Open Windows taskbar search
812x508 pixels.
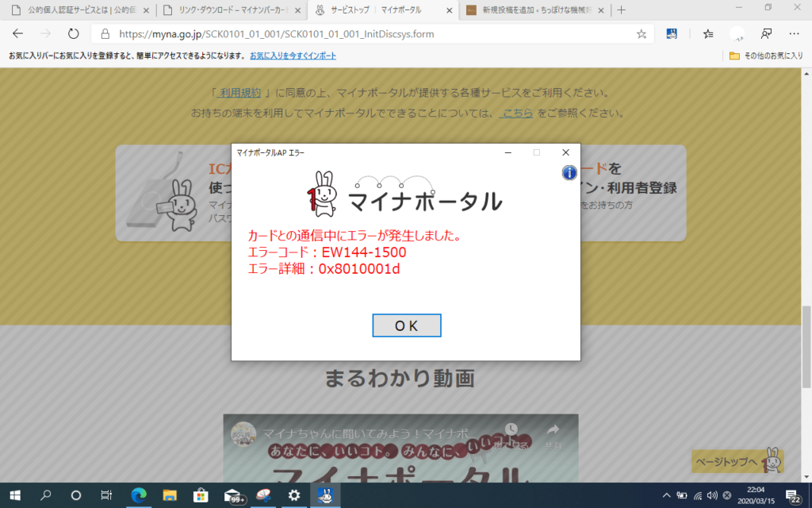coord(45,495)
